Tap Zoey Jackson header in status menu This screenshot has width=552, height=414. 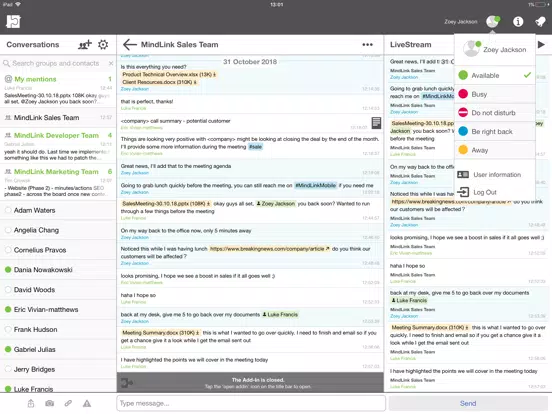click(495, 49)
